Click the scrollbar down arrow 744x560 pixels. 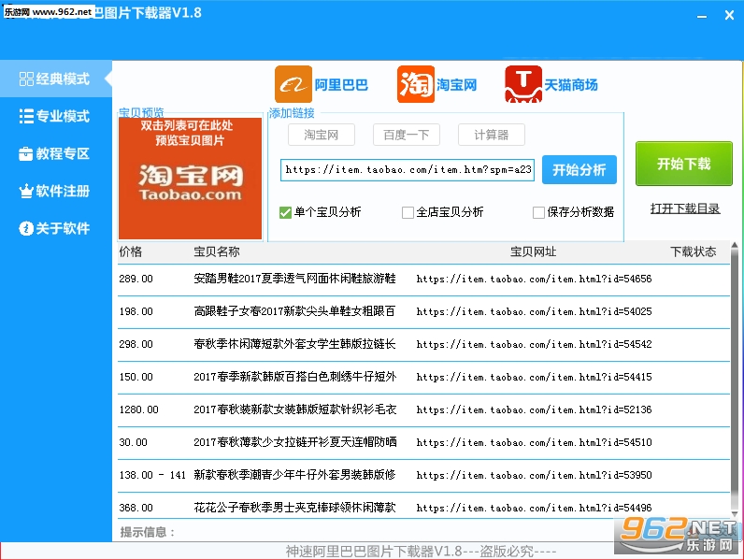735,514
